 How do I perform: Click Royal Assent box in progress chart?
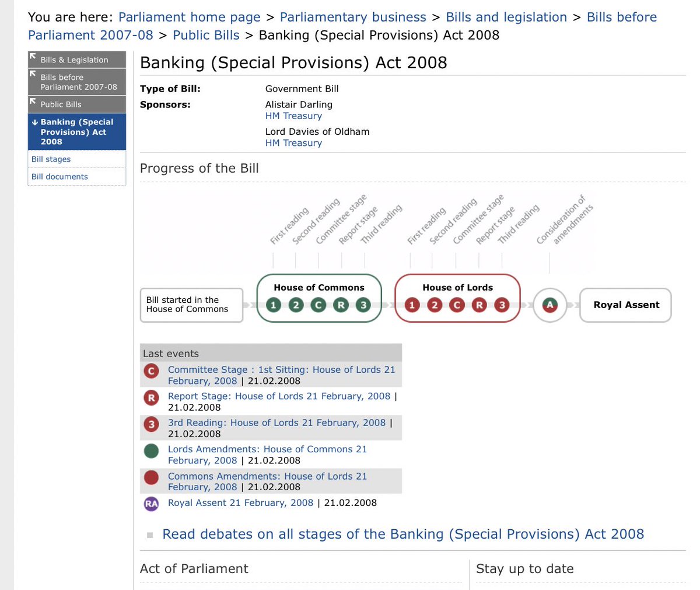(625, 305)
